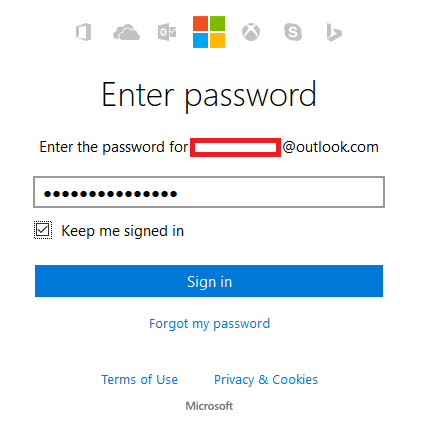
Task: Click the "Keep me signed in" label text
Action: (123, 231)
